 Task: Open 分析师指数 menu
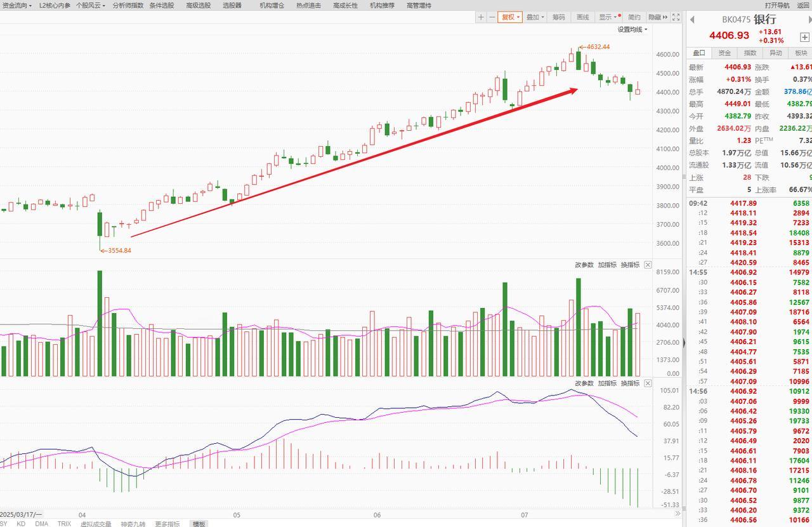(x=128, y=5)
